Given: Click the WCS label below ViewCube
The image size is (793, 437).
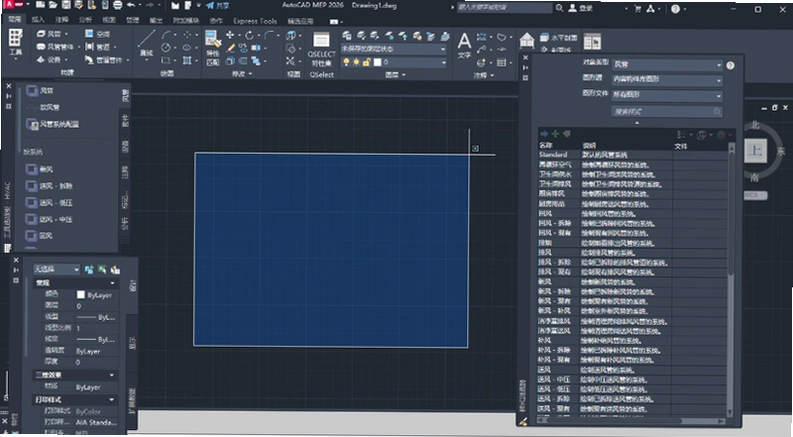Looking at the screenshot, I should tap(755, 195).
